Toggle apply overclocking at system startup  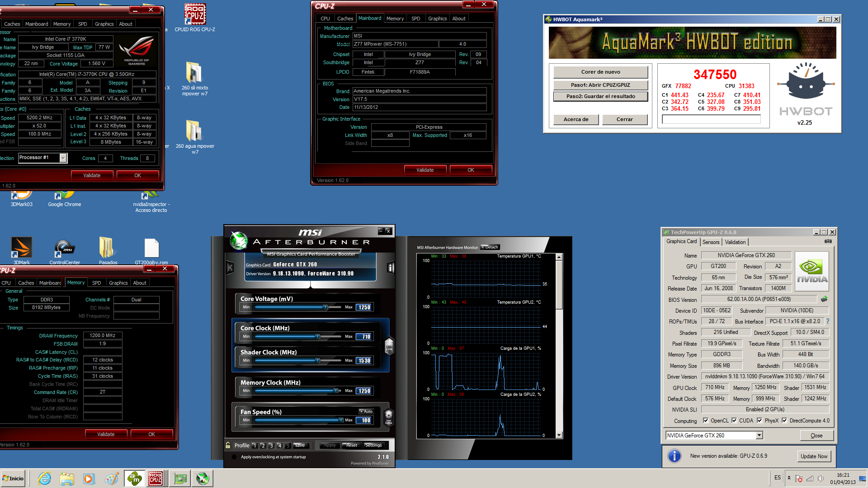point(234,457)
